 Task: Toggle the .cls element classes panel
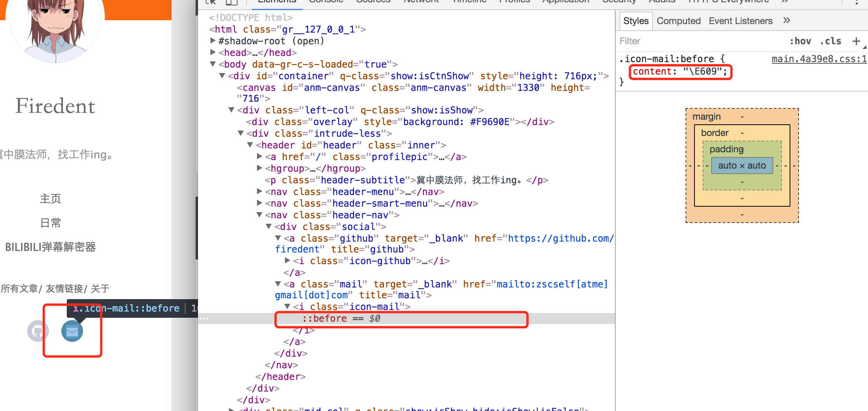point(830,41)
